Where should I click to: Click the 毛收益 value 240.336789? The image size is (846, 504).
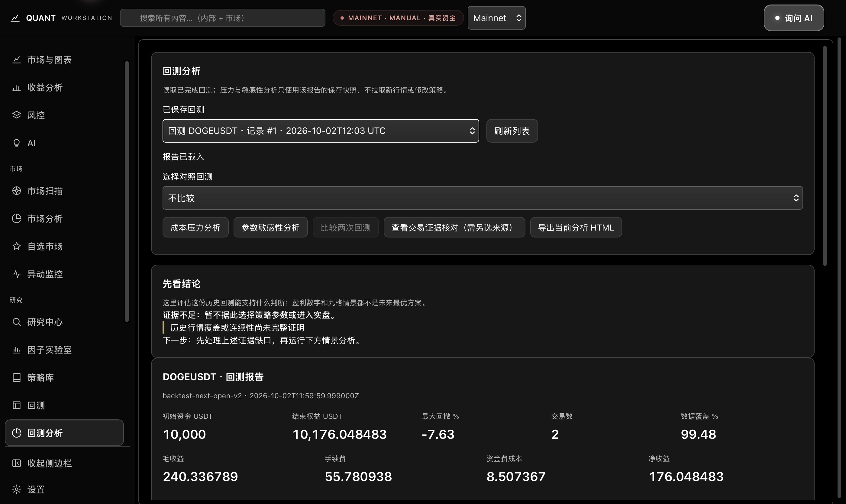pos(200,477)
